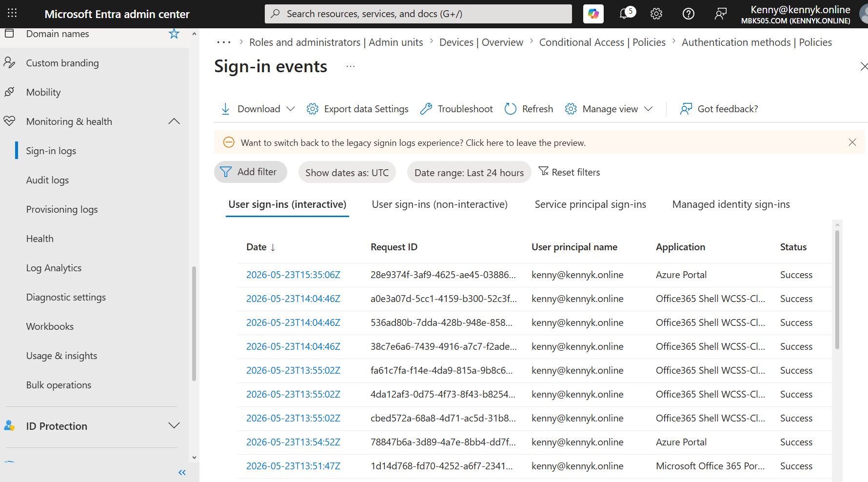868x482 pixels.
Task: Dismiss the legacy sign-in logs banner
Action: tap(852, 142)
